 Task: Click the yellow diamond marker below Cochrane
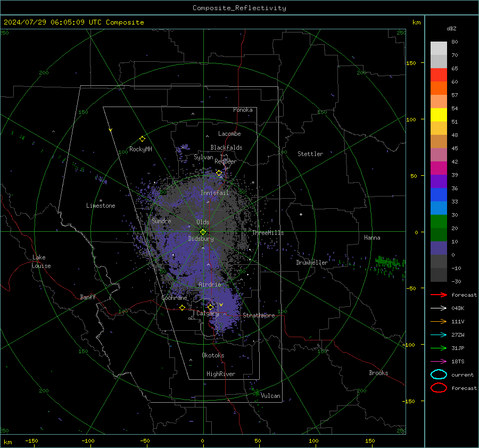coord(182,308)
